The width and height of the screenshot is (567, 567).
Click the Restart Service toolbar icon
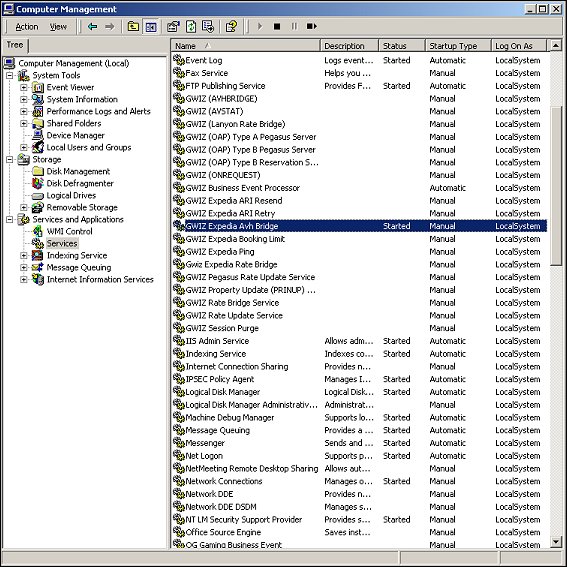pos(311,26)
